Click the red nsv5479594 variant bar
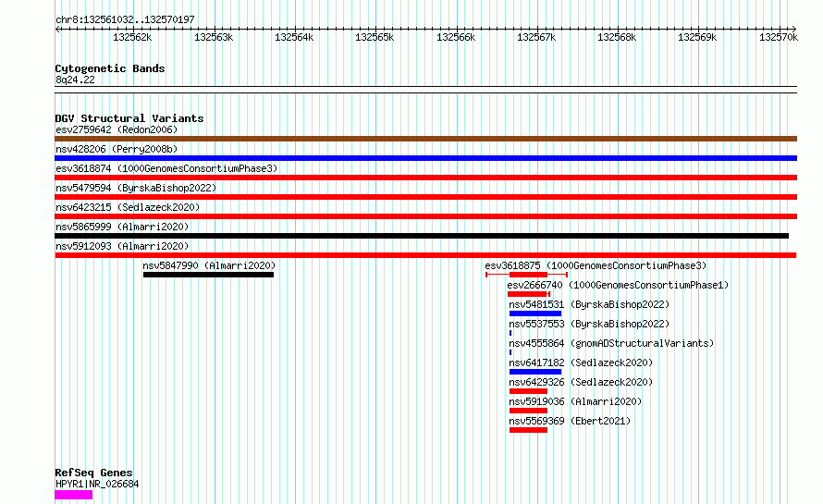The width and height of the screenshot is (823, 504). coord(425,197)
